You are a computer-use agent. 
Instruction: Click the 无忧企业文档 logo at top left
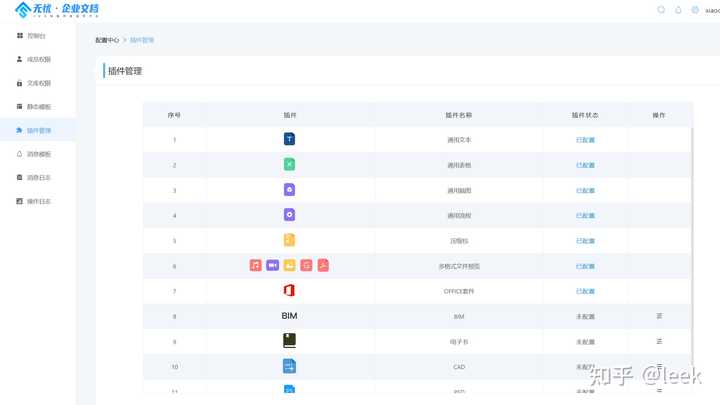coord(57,9)
